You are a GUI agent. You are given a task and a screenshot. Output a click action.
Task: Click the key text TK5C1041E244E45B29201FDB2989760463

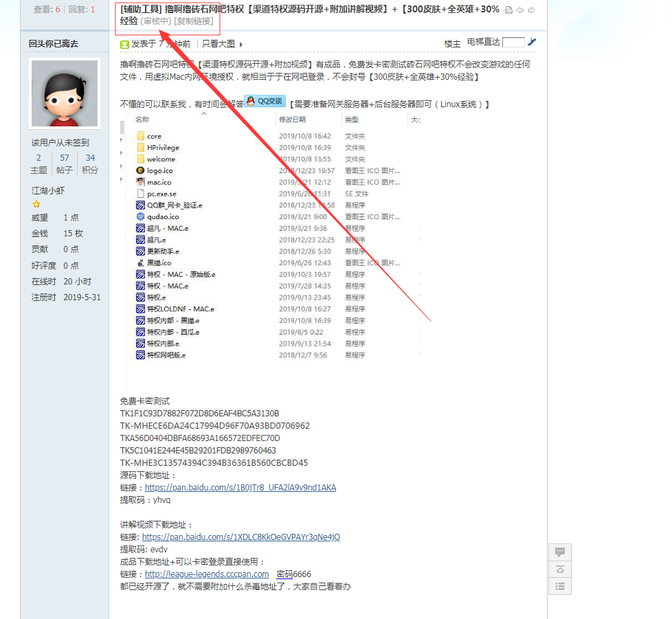pos(198,451)
